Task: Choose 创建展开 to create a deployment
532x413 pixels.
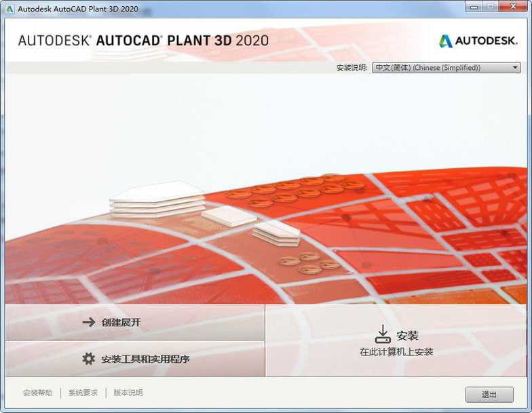Action: click(x=136, y=322)
